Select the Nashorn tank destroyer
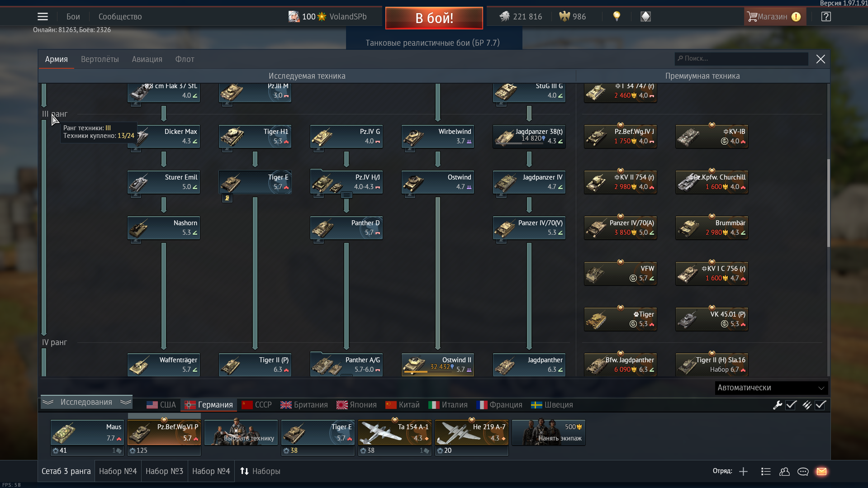 pos(164,227)
